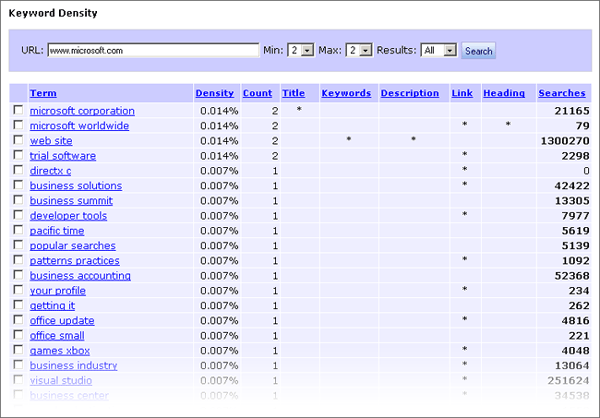Sort by the Title column header
This screenshot has width=600, height=418.
click(293, 93)
